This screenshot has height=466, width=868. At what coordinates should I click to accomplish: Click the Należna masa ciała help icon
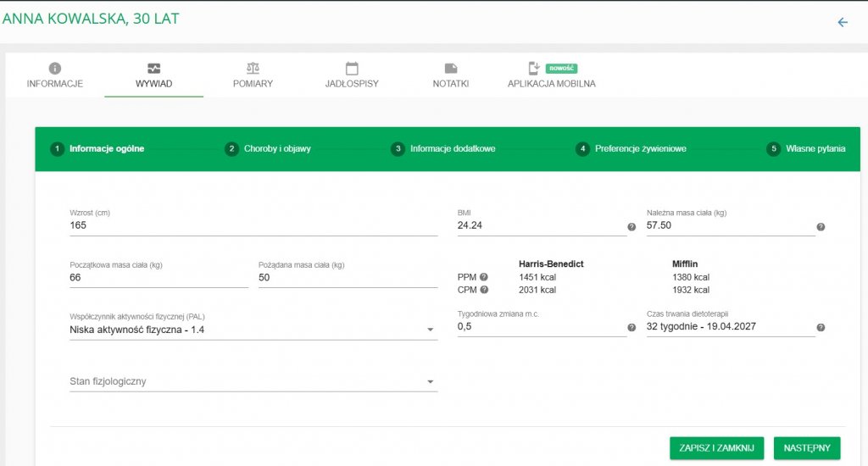pos(821,227)
